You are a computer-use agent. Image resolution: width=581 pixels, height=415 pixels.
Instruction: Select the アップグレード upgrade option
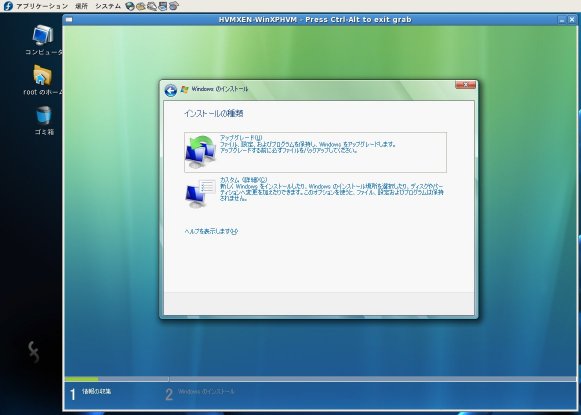click(x=315, y=152)
